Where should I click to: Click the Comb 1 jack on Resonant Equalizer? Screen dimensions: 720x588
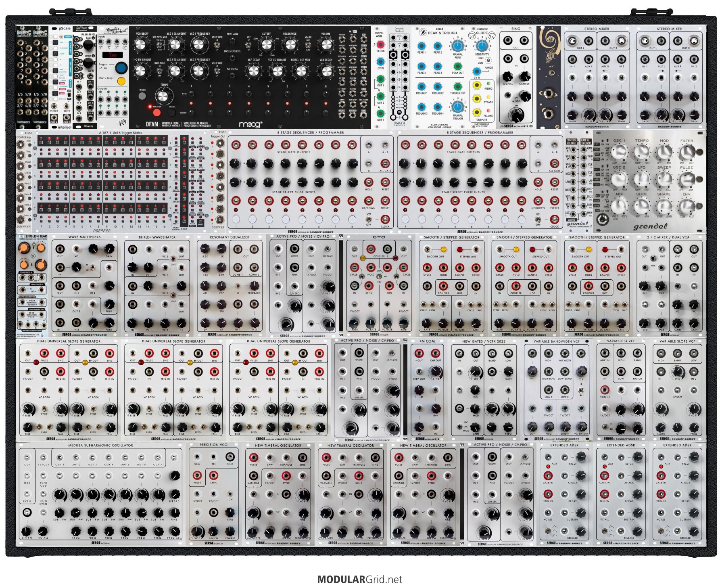(237, 267)
